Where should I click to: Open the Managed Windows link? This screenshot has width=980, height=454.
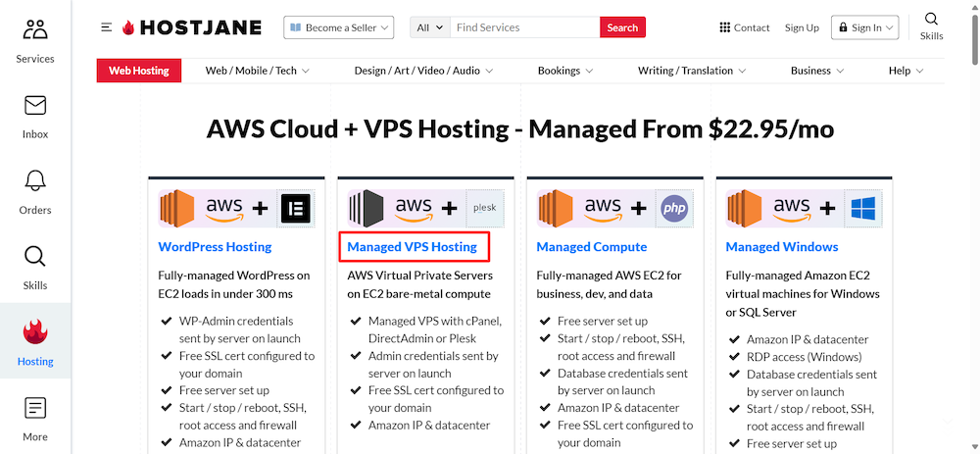click(782, 247)
